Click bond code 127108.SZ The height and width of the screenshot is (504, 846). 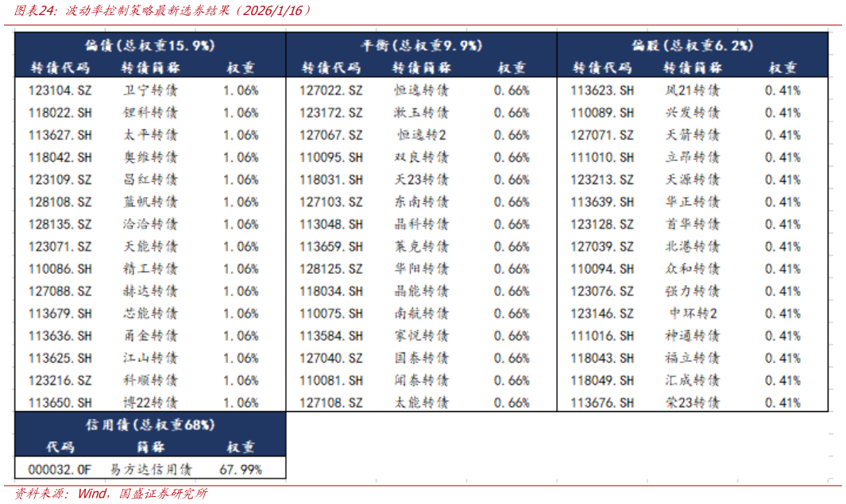[x=331, y=403]
